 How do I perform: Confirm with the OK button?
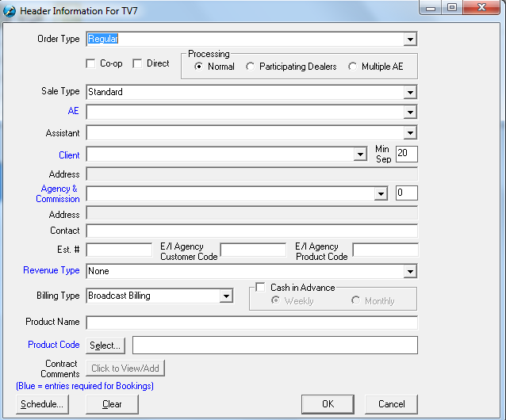[328, 404]
